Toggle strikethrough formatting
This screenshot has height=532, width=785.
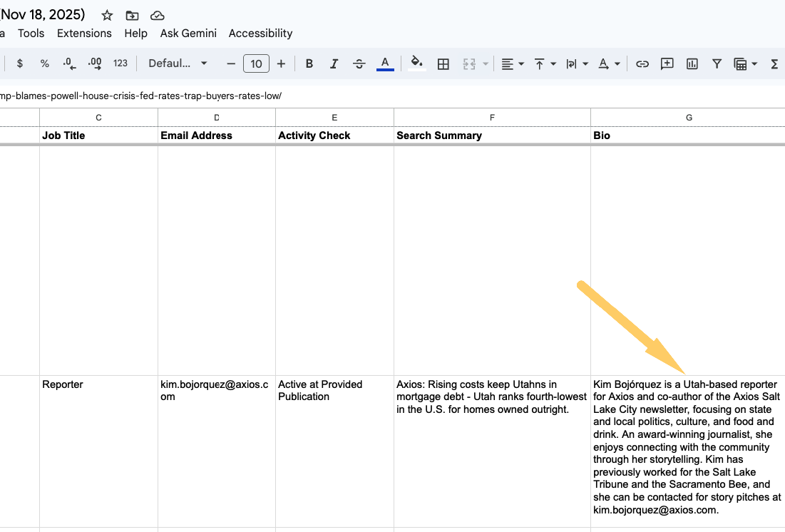(x=359, y=64)
